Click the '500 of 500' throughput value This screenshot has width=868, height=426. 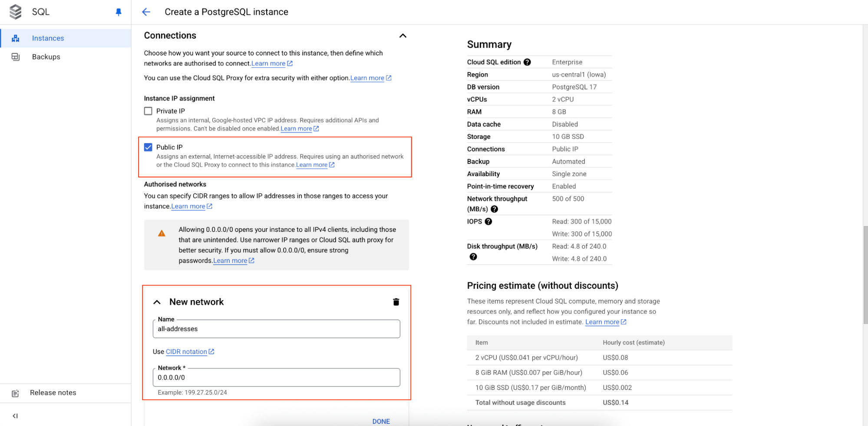tap(568, 199)
